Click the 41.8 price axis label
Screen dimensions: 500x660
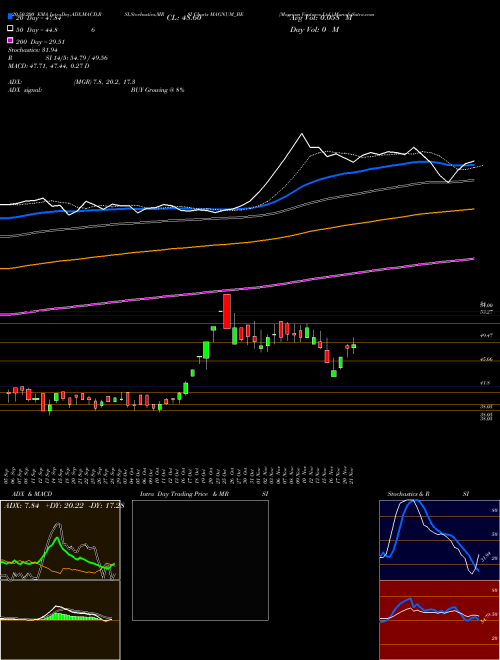pyautogui.click(x=485, y=383)
